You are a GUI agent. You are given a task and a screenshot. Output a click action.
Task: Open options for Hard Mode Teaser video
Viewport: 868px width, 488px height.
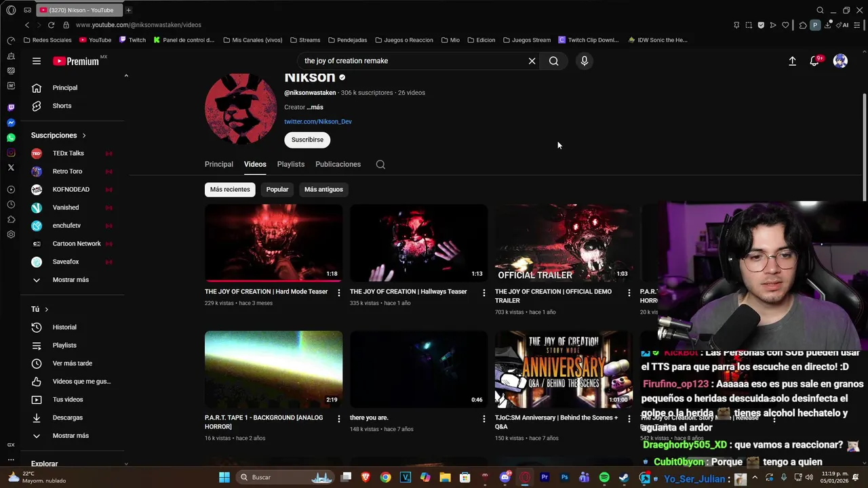click(339, 293)
